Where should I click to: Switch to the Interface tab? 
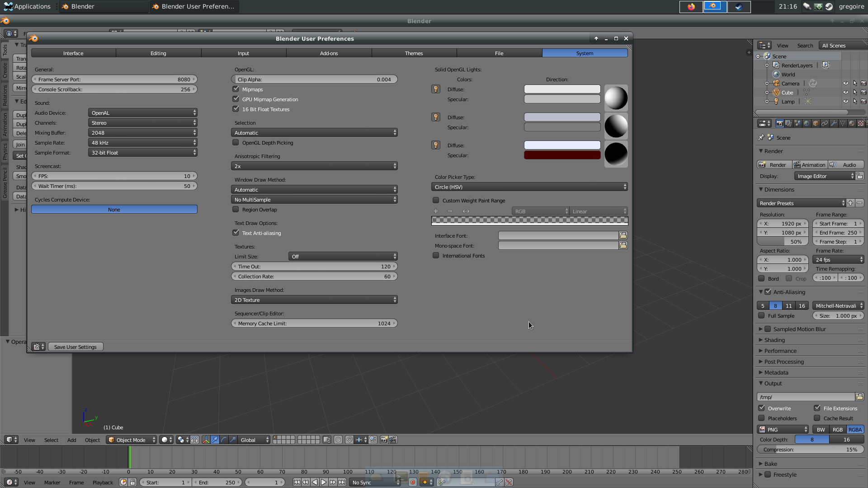pyautogui.click(x=73, y=53)
